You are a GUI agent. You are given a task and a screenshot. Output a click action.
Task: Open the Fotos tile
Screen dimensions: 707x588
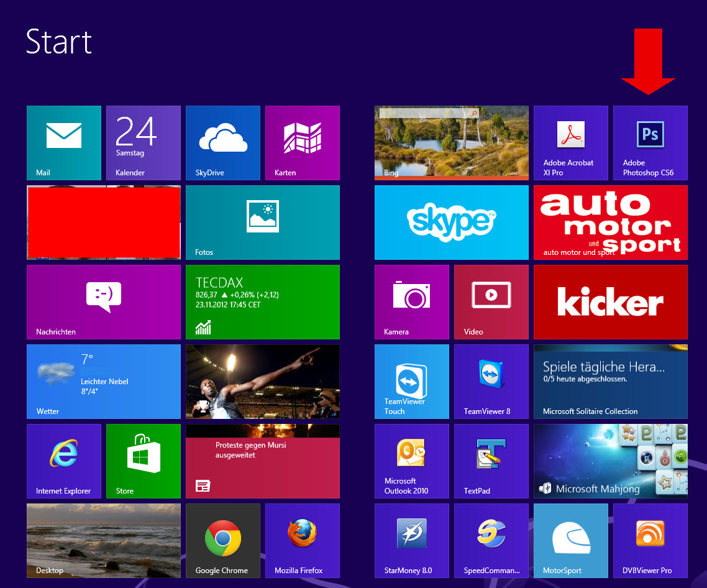[263, 223]
